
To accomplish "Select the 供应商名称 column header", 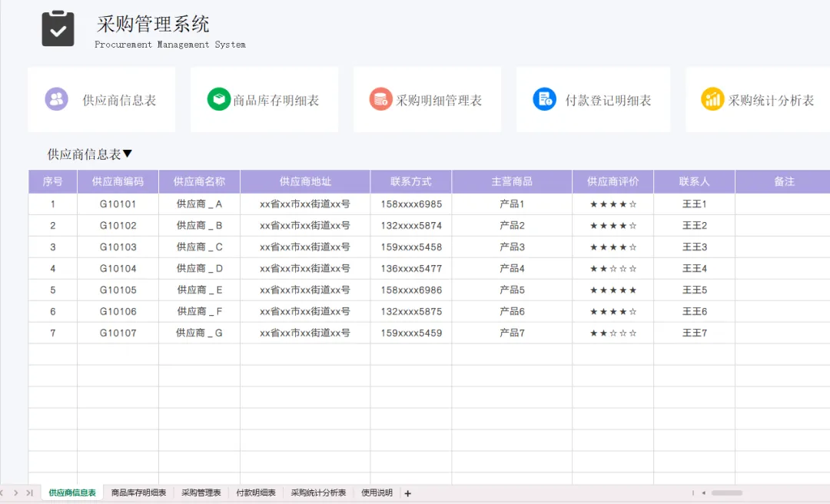I will 200,181.
